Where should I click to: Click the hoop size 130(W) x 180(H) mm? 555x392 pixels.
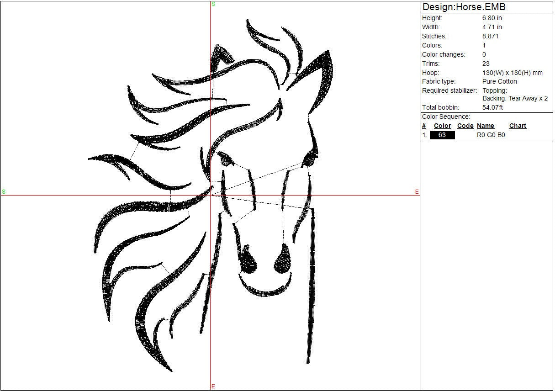pos(512,73)
